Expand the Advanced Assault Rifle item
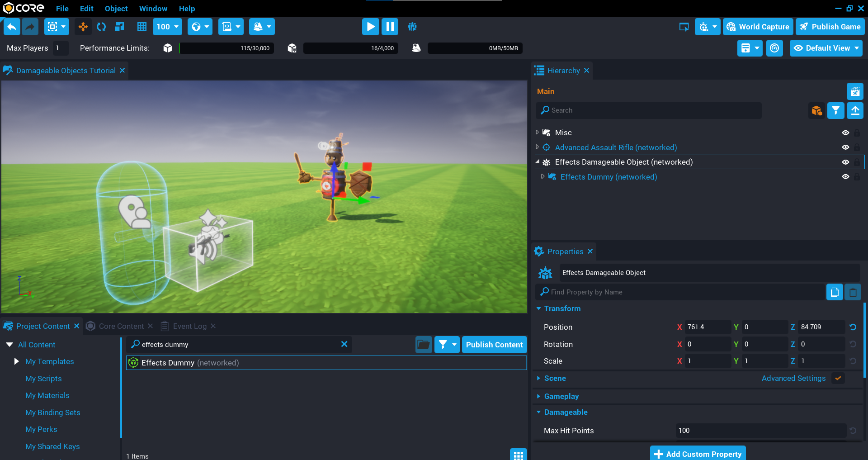Image resolution: width=868 pixels, height=460 pixels. 537,147
